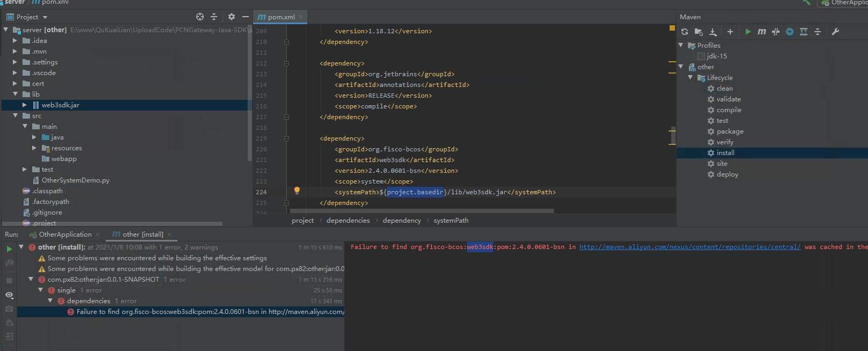Locate current file in Project panel

[x=200, y=17]
